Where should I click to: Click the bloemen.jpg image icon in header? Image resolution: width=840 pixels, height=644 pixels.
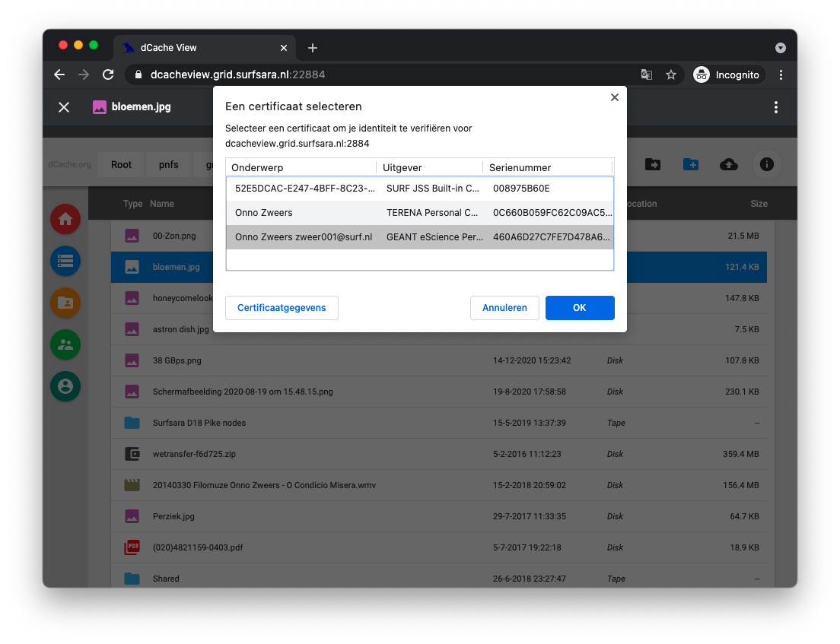(100, 107)
